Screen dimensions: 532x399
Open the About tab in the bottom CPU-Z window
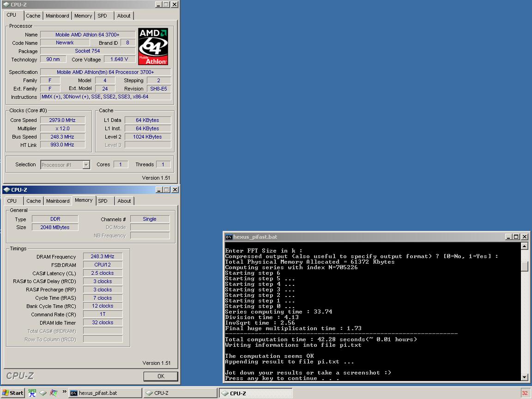124,201
